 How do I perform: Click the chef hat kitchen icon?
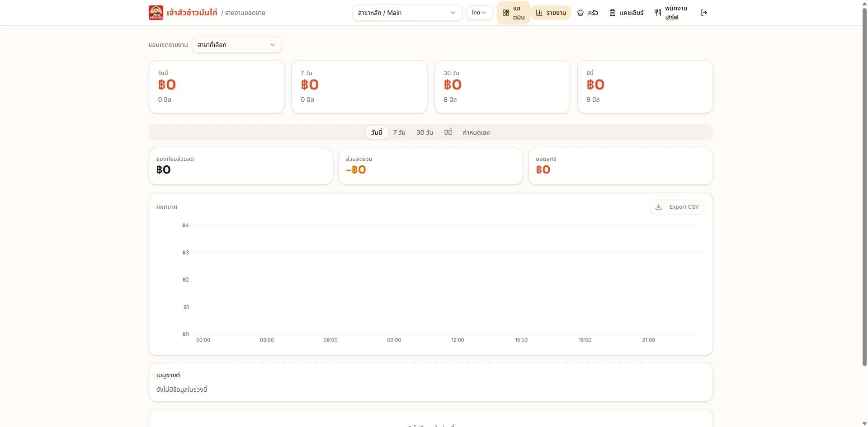coord(580,13)
